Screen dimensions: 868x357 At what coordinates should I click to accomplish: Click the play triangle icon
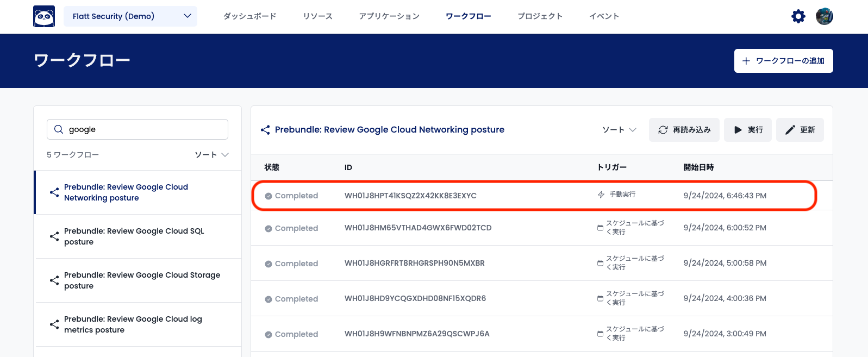[x=738, y=130]
